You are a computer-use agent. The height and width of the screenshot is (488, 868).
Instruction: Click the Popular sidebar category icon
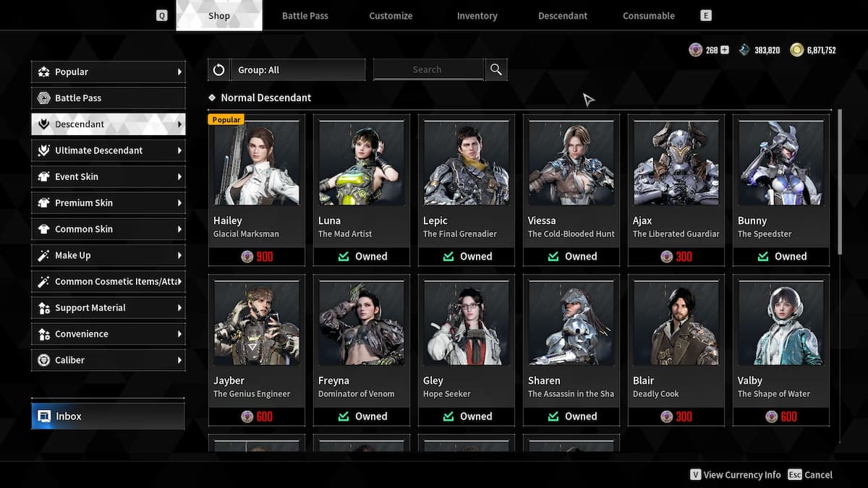(x=43, y=72)
